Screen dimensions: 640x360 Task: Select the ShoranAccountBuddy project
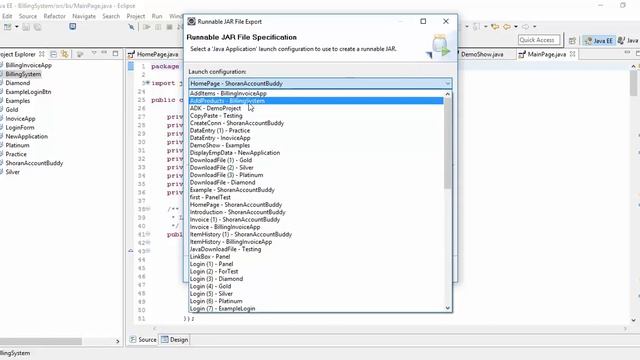click(x=34, y=163)
